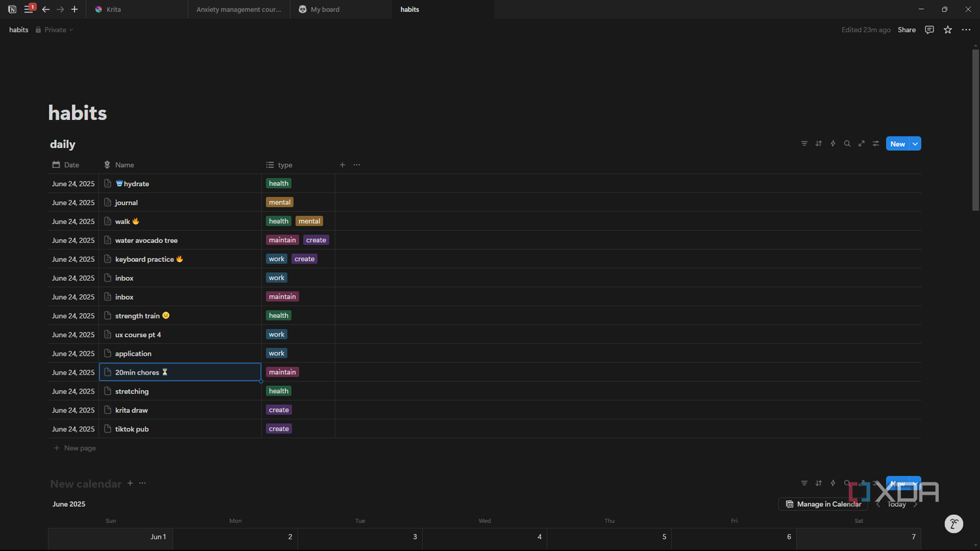Go to previous month in calendar
The height and width of the screenshot is (551, 980).
pyautogui.click(x=878, y=504)
